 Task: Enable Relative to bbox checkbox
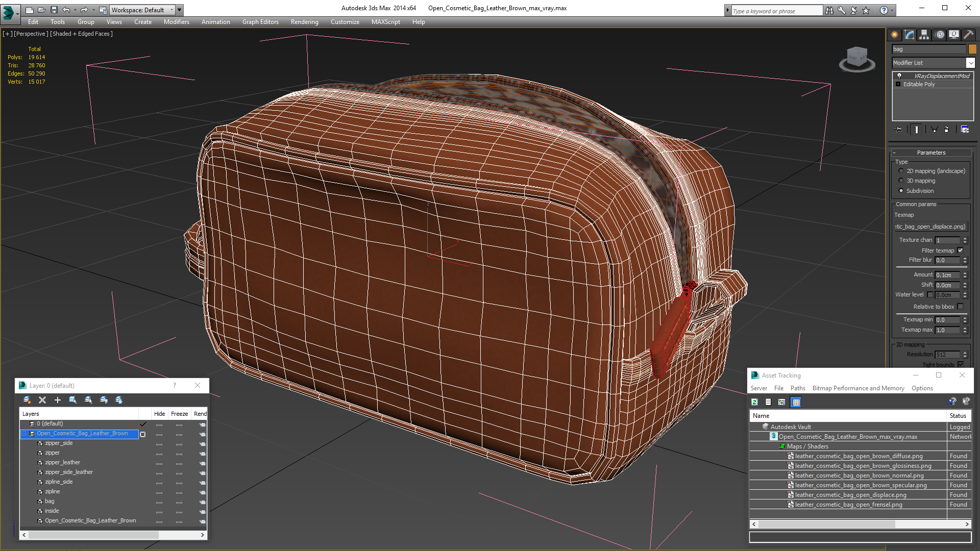(x=960, y=307)
